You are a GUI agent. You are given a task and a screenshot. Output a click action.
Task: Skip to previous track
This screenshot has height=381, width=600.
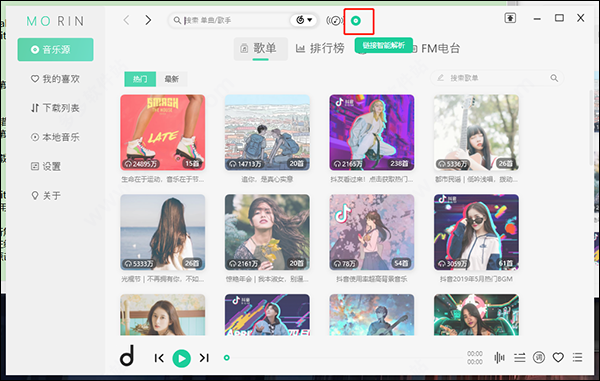coord(159,358)
